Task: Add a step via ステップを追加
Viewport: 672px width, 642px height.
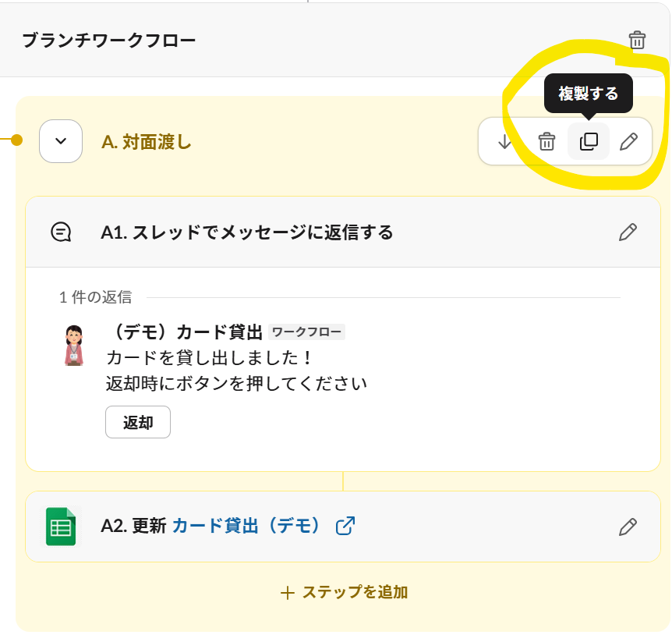Action: coord(344,592)
